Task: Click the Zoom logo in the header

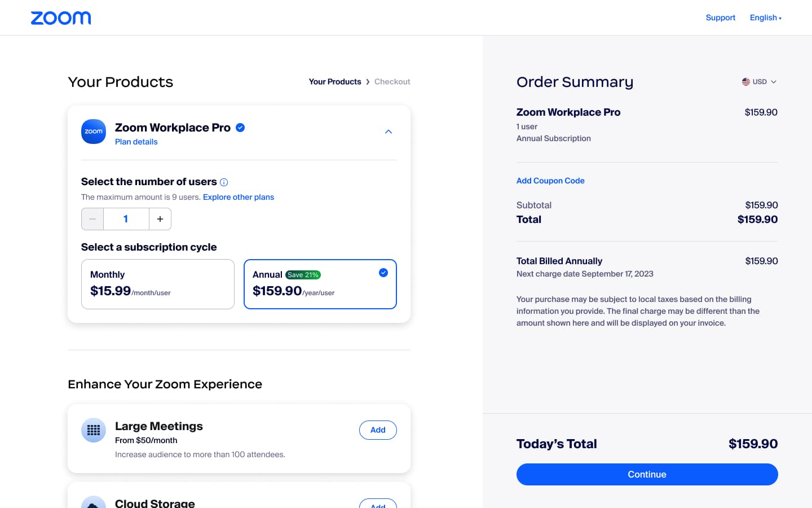Action: (x=61, y=18)
